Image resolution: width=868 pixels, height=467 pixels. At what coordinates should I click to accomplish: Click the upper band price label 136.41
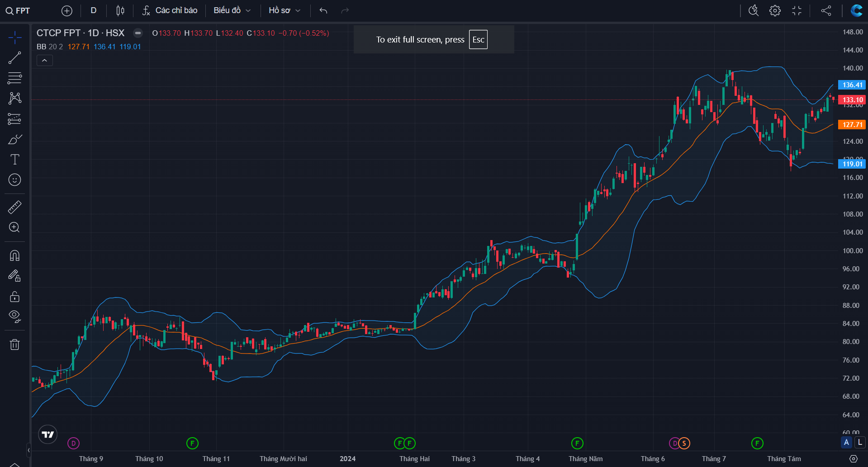[852, 85]
